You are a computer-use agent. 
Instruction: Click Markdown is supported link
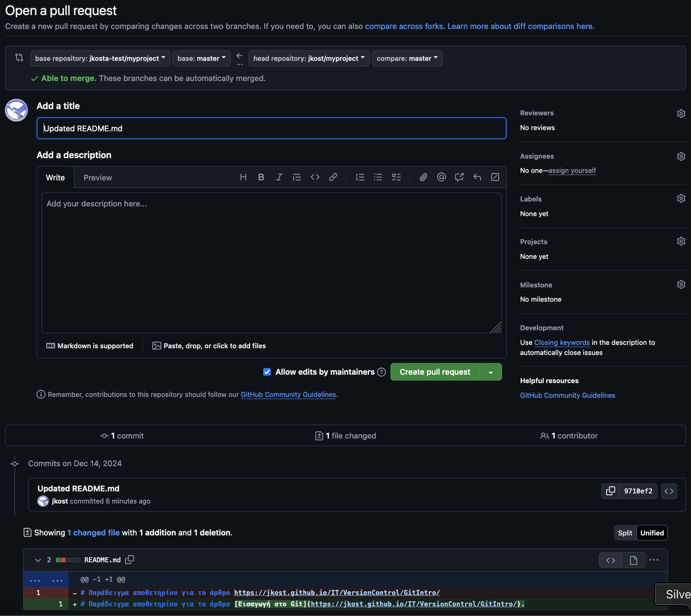90,346
